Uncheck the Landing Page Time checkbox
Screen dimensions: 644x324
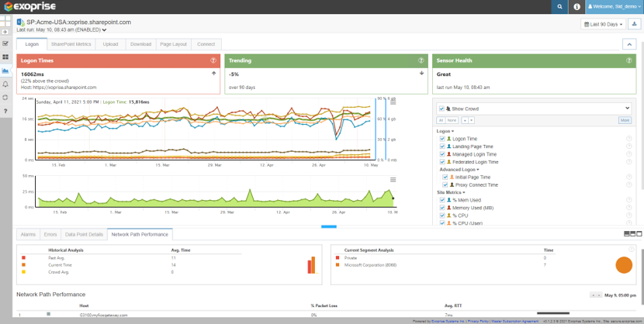coord(442,146)
